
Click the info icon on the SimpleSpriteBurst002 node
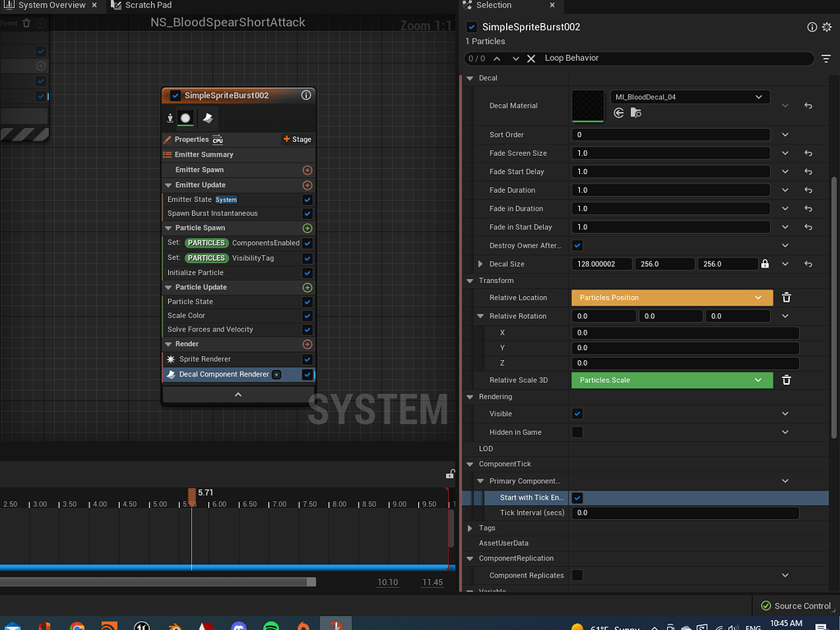306,94
